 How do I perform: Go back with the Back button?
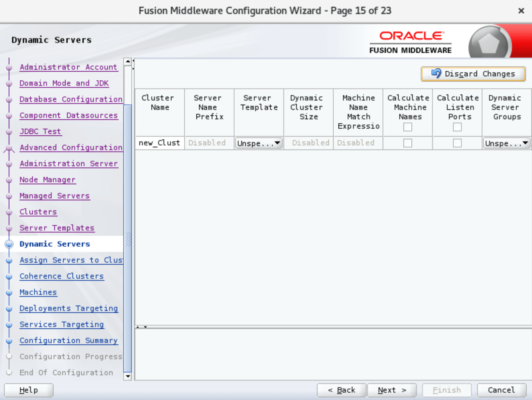[x=341, y=390]
